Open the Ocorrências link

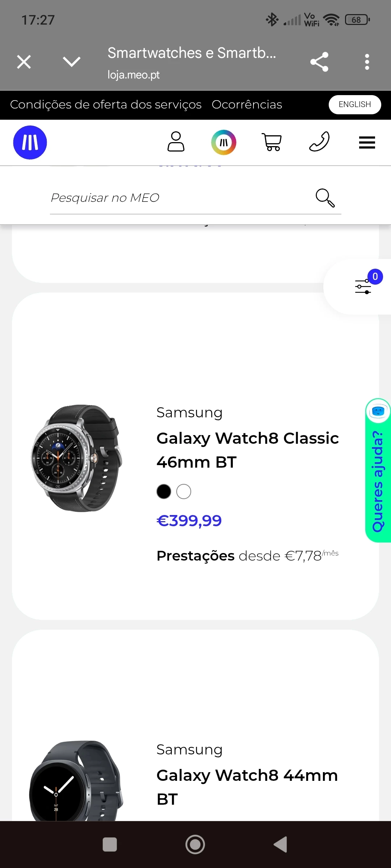click(247, 105)
